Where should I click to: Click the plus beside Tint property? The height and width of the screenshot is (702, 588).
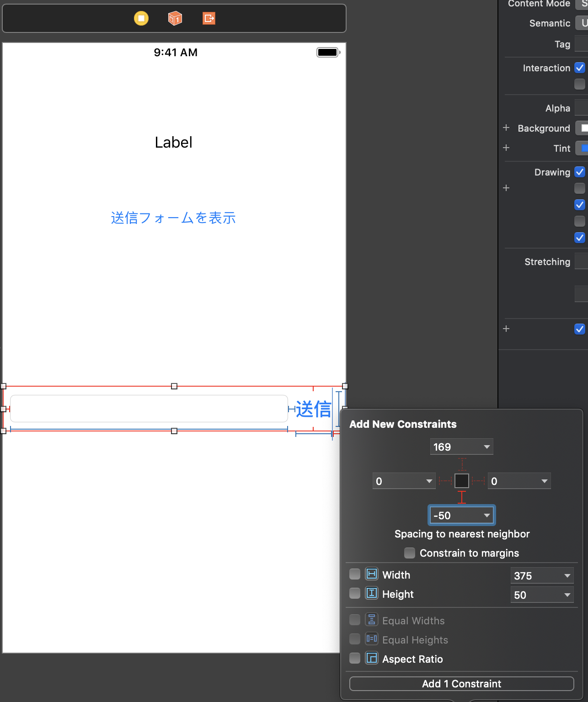(x=506, y=148)
